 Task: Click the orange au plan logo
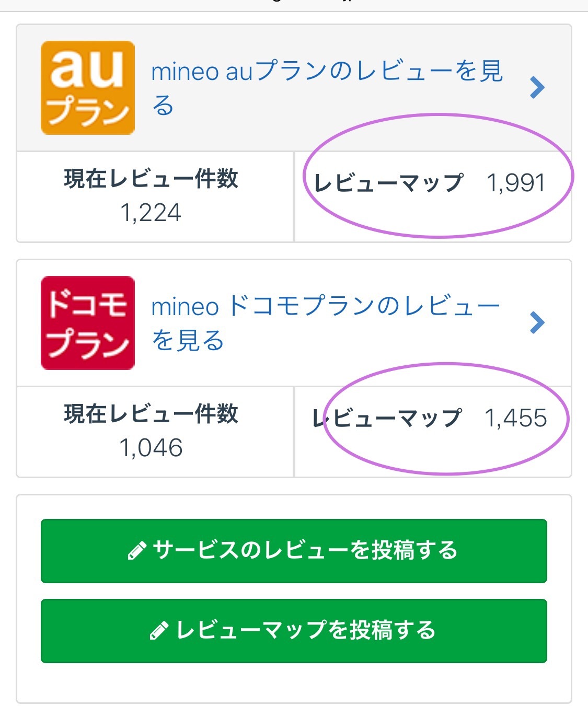point(88,88)
